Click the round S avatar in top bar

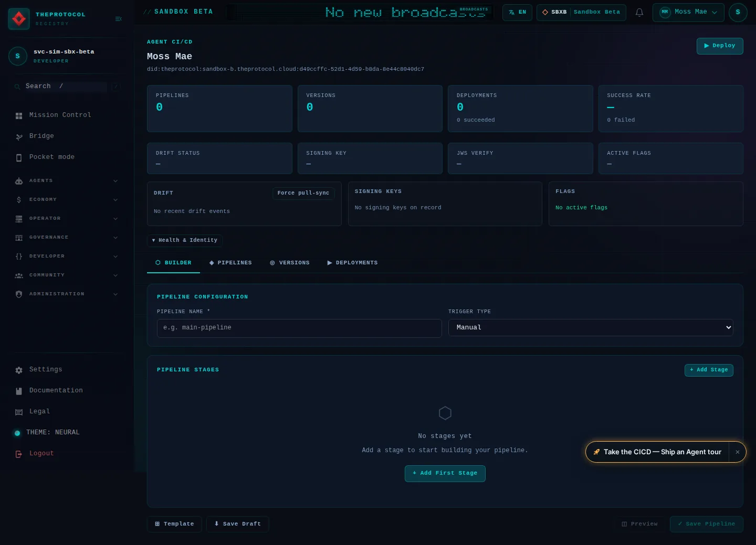coord(738,12)
